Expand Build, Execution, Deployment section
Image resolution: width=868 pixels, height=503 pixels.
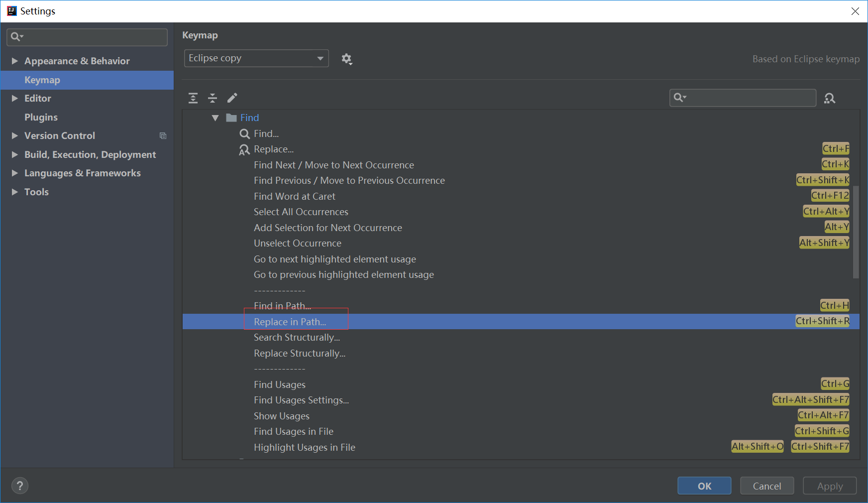tap(15, 154)
